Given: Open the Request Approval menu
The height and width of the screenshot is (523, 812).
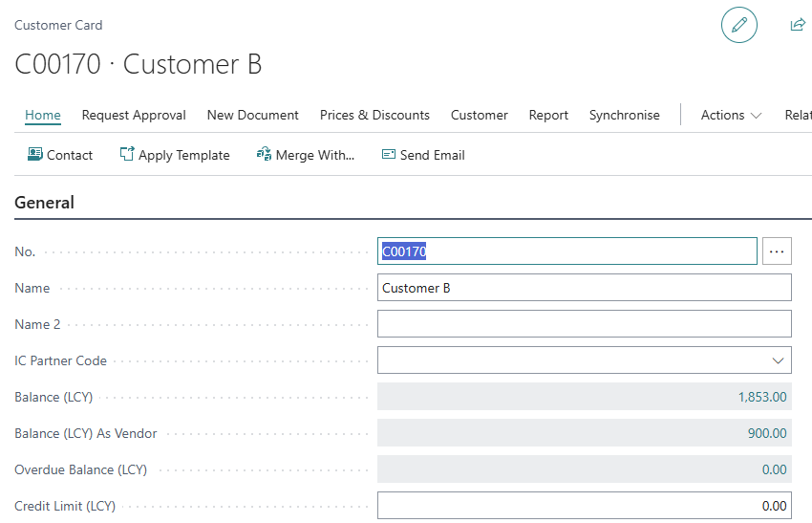Looking at the screenshot, I should coord(134,115).
